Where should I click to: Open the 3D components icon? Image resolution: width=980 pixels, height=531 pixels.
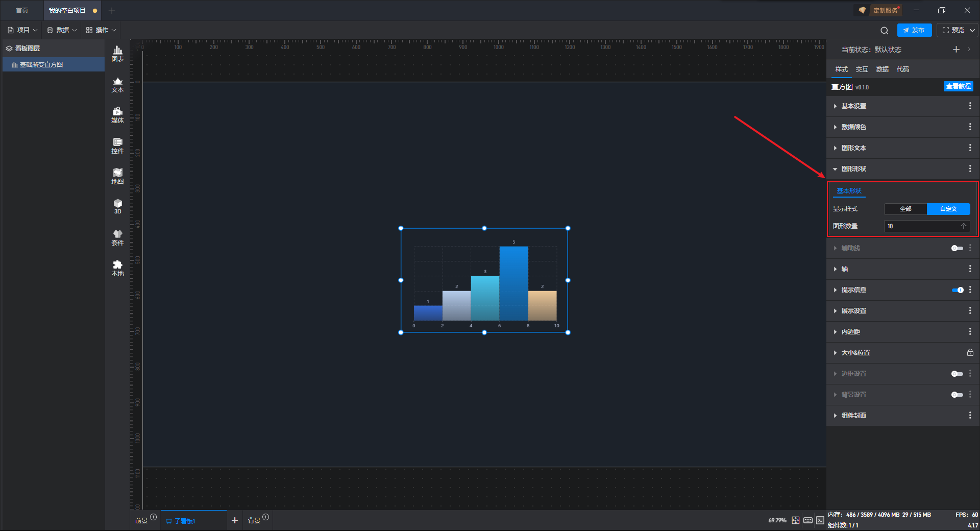coord(117,206)
